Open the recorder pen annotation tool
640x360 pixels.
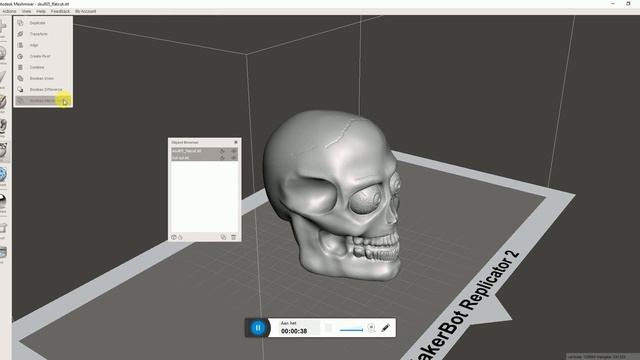click(x=386, y=327)
